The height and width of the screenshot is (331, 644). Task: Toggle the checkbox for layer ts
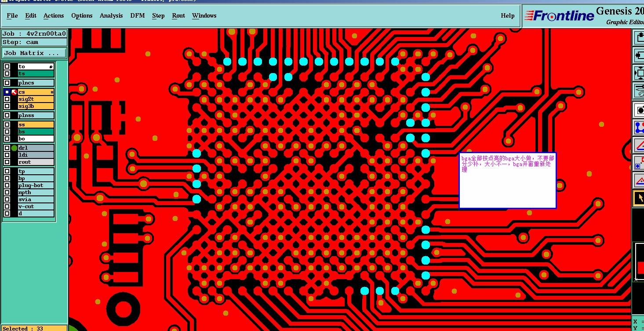(x=7, y=74)
